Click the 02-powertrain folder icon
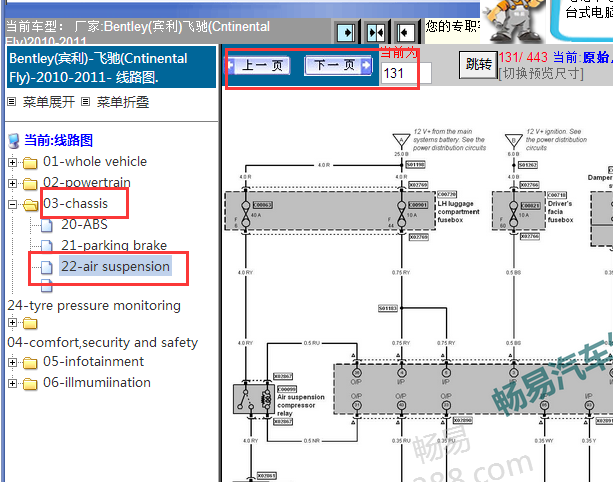This screenshot has width=613, height=482. pos(30,184)
